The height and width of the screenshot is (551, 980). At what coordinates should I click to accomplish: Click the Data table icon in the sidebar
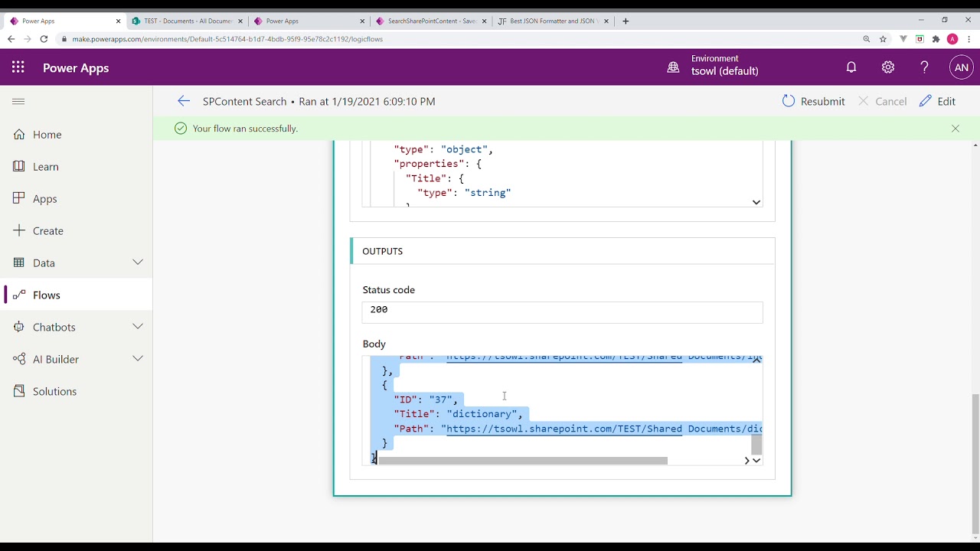[20, 263]
